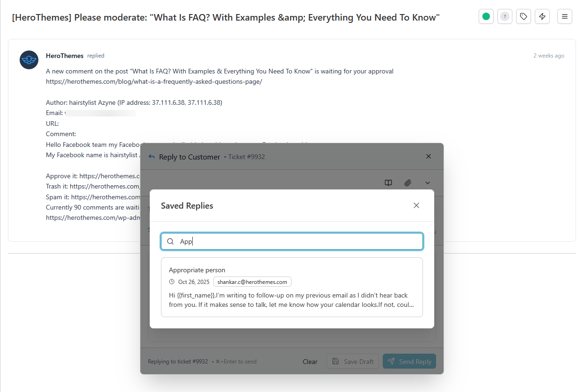Click the search field containing App

point(292,241)
